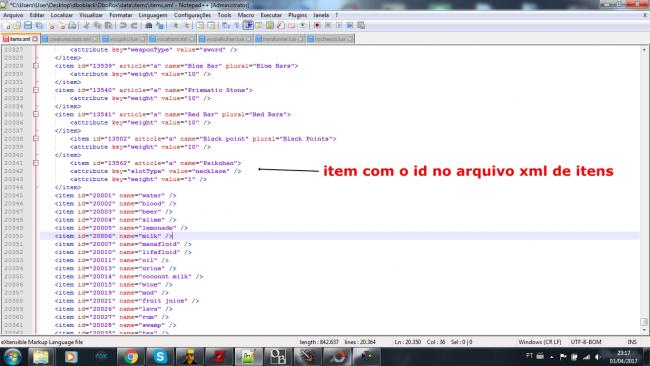Image resolution: width=650 pixels, height=366 pixels.
Task: Click the Open file toolbar icon
Action: coord(17,26)
